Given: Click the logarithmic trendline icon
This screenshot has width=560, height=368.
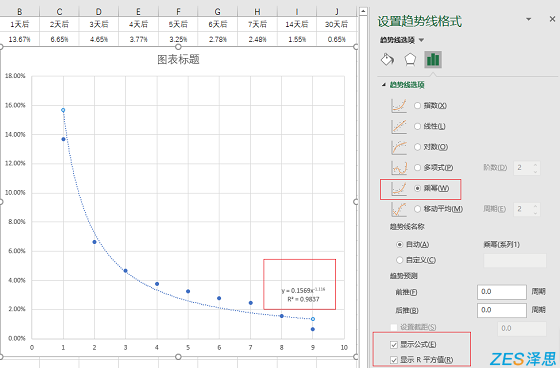Looking at the screenshot, I should 399,147.
